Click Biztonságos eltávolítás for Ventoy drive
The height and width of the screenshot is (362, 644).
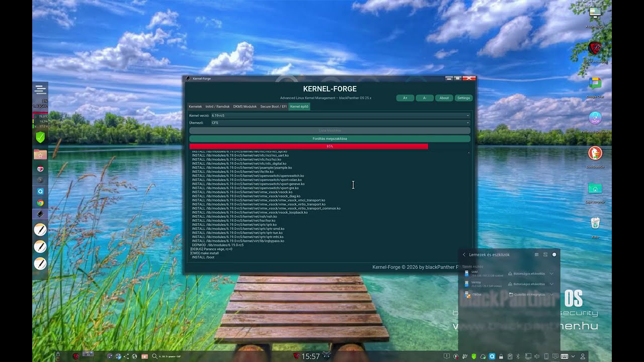coord(527,284)
